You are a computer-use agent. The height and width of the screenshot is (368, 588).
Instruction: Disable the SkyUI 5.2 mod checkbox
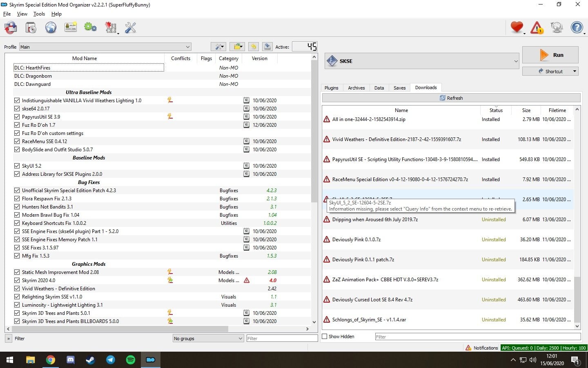click(x=17, y=166)
